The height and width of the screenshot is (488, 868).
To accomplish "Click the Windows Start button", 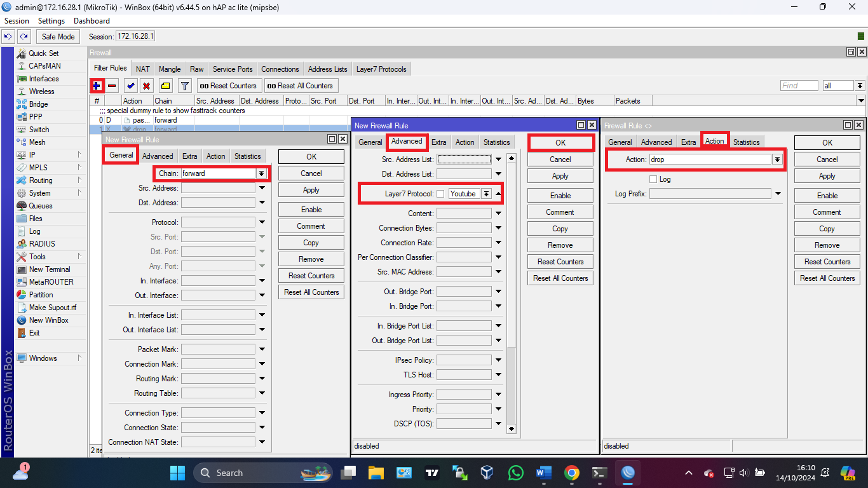I will point(177,473).
